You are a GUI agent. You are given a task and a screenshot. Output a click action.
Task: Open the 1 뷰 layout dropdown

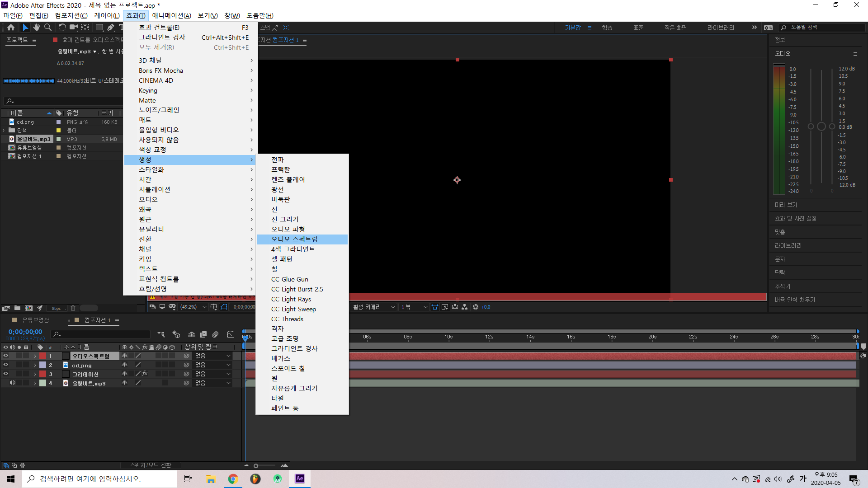414,307
